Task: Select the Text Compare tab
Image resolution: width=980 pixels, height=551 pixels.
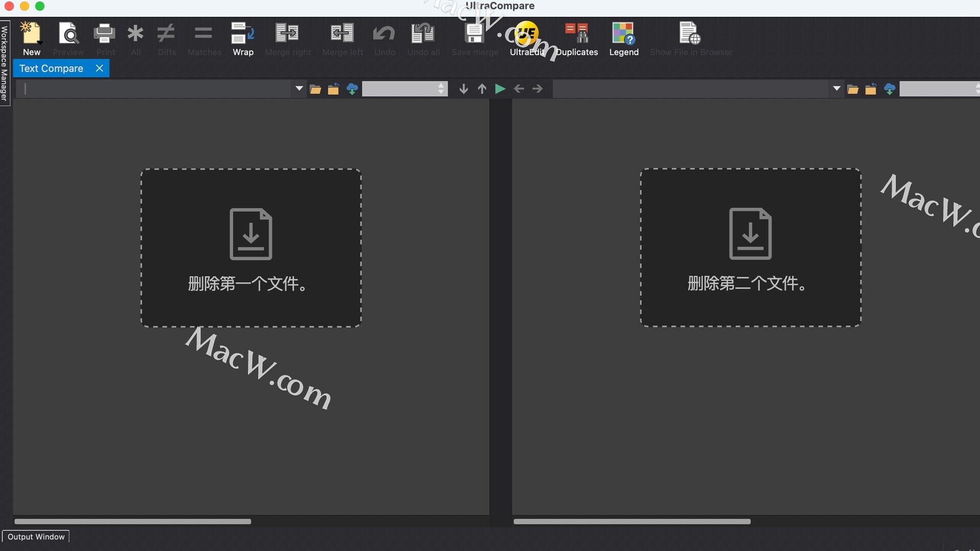Action: 51,68
